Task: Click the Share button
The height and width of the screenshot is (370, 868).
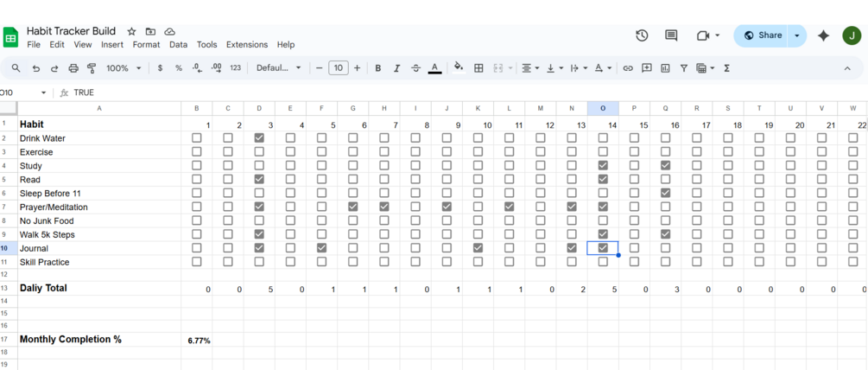Action: click(763, 35)
